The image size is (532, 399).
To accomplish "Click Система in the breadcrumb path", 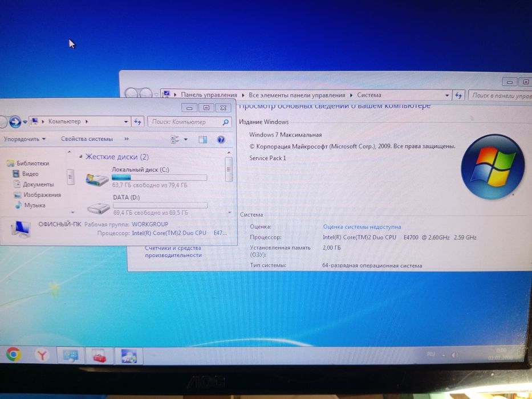I will click(369, 95).
